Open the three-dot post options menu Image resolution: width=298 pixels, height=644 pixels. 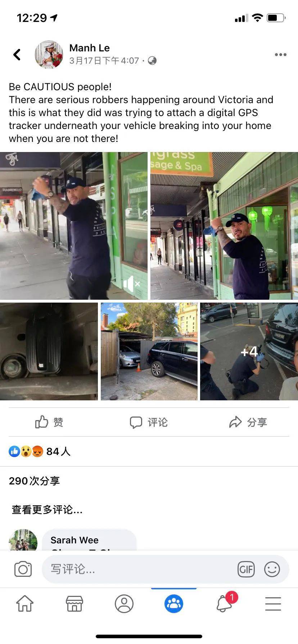(x=280, y=55)
